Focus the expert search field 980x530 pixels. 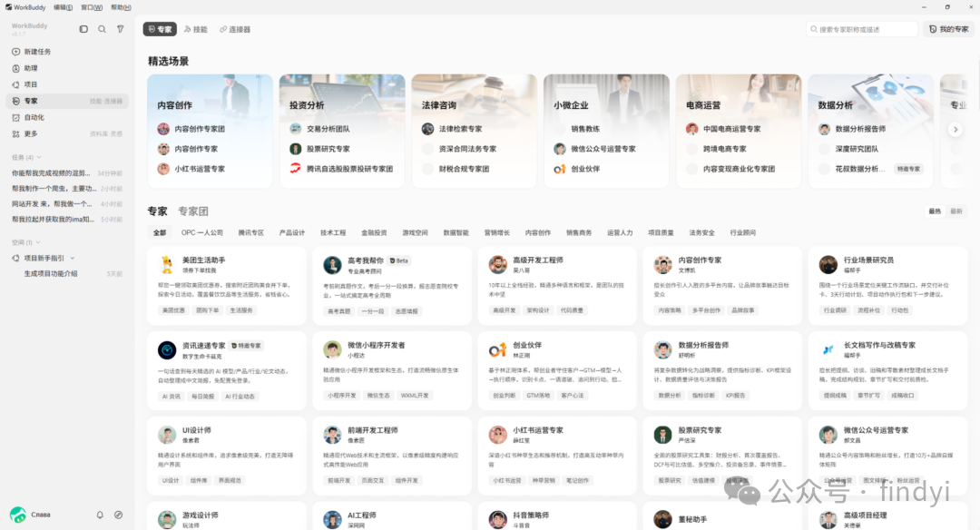tap(862, 29)
